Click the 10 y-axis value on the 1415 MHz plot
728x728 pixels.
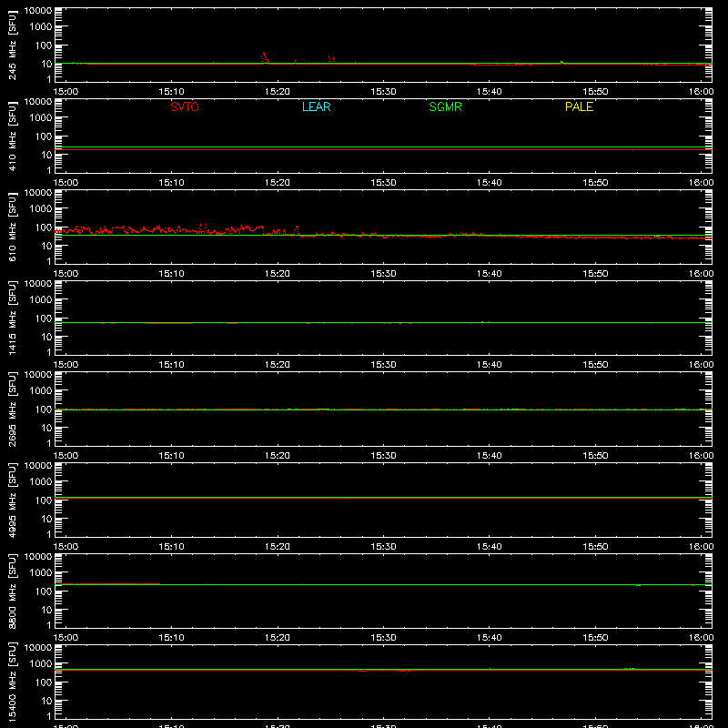coord(46,337)
